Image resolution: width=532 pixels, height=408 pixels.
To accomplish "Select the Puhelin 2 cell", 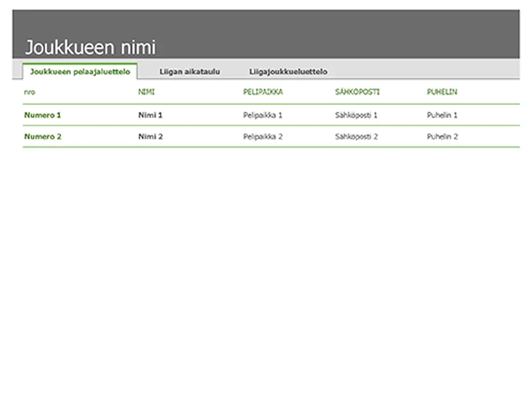I will (x=443, y=137).
